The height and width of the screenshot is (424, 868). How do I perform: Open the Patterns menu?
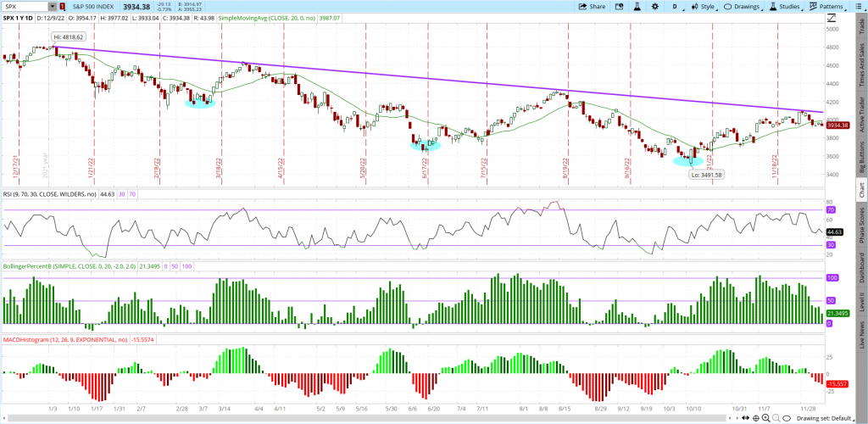click(831, 7)
